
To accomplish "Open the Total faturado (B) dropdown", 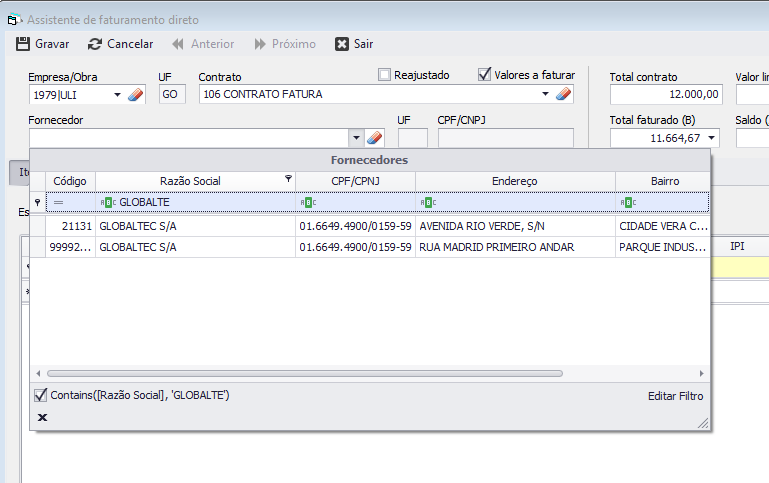I will (x=712, y=138).
